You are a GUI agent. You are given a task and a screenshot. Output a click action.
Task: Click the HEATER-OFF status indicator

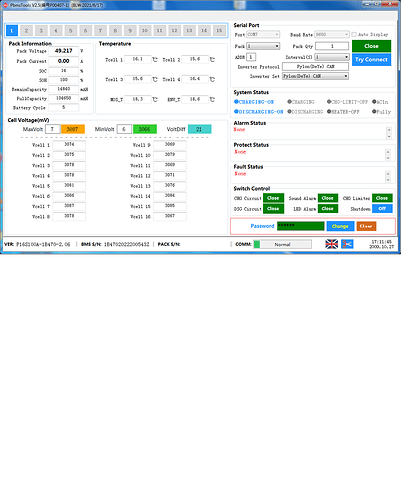tap(343, 112)
